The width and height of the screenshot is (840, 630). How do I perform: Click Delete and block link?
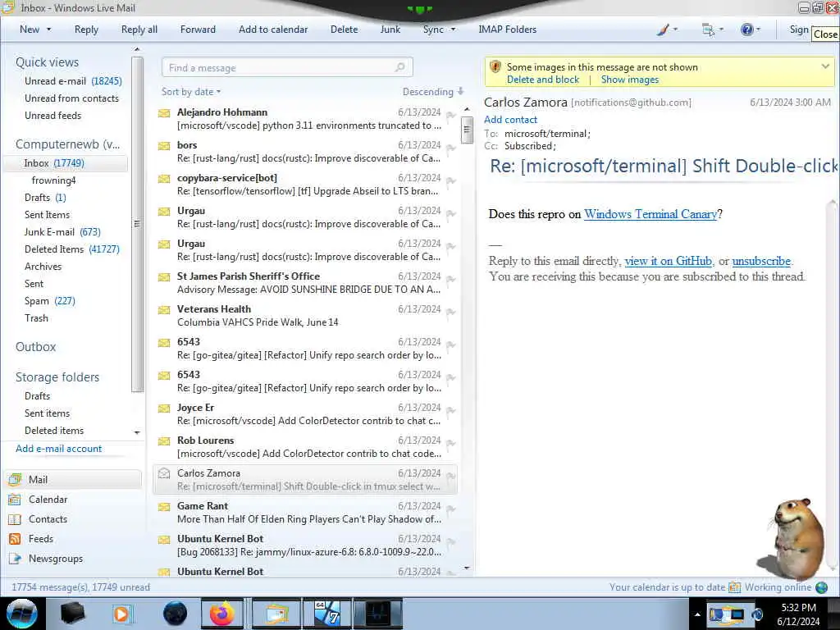[543, 80]
